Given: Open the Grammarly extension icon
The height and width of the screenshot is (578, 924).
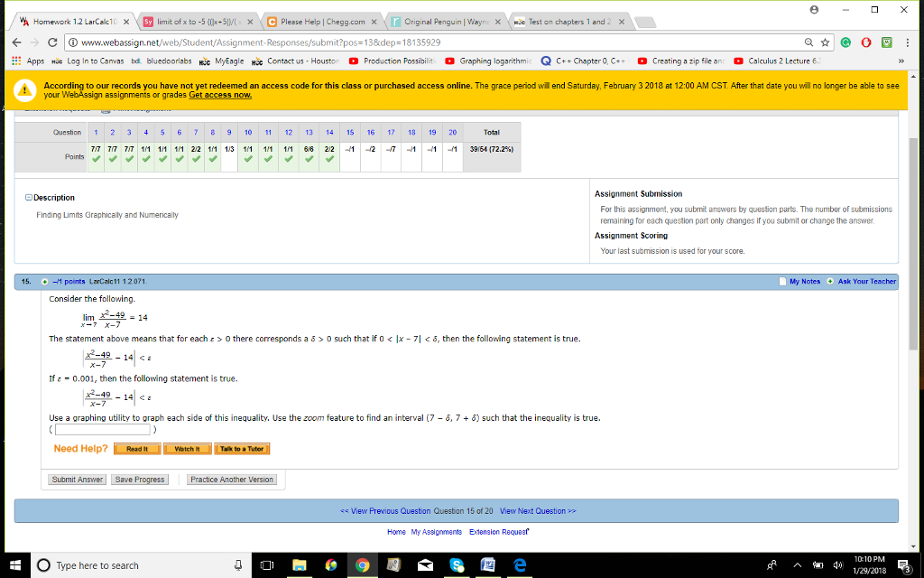Looking at the screenshot, I should [845, 42].
